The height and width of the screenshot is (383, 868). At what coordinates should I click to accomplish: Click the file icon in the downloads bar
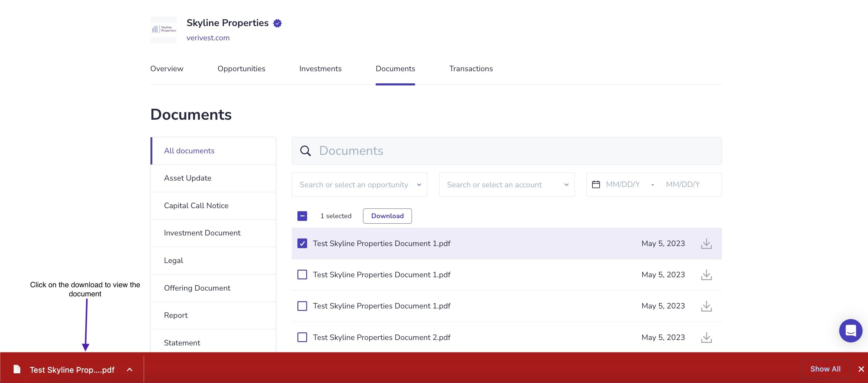[17, 369]
